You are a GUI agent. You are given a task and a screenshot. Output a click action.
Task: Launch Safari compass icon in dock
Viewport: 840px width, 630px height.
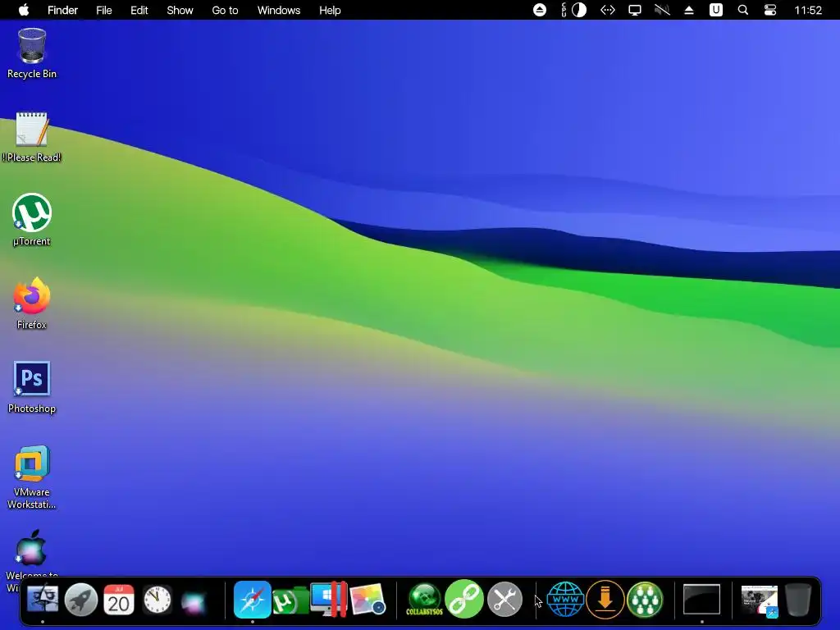(253, 600)
